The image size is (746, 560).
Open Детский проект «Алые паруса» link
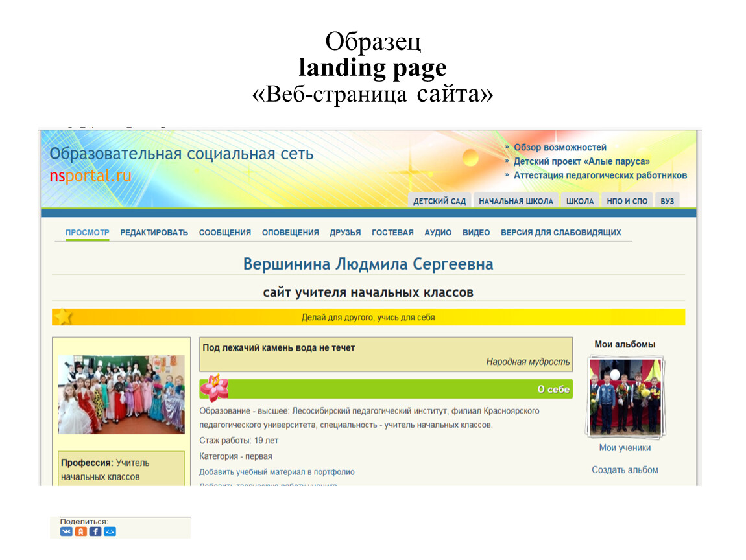click(581, 161)
